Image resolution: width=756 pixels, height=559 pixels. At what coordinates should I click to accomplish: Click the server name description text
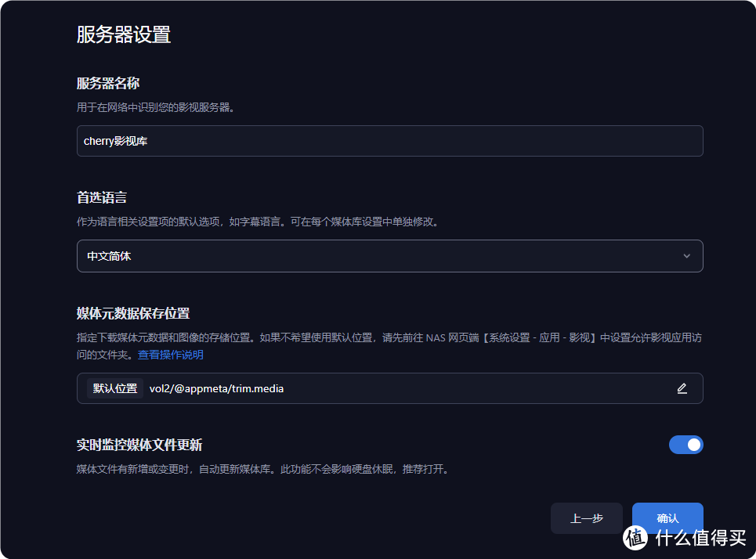point(156,107)
